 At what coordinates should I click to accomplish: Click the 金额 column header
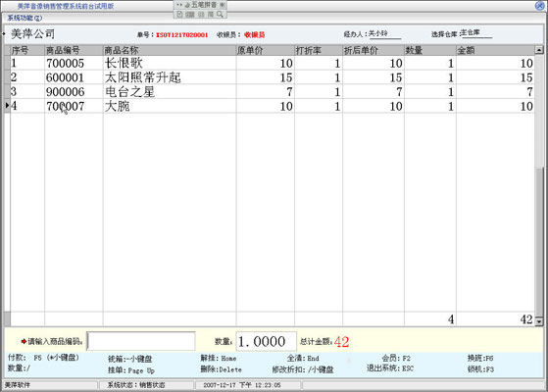(495, 50)
